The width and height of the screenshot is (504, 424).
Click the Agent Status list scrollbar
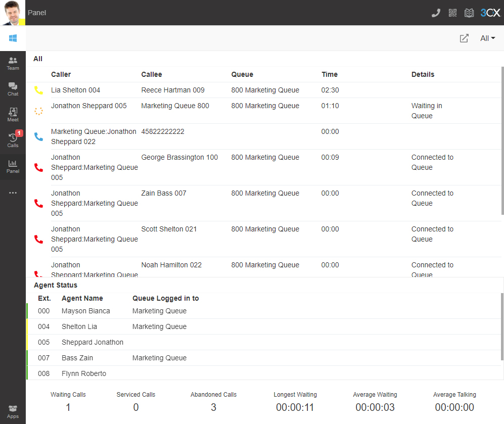click(502, 326)
